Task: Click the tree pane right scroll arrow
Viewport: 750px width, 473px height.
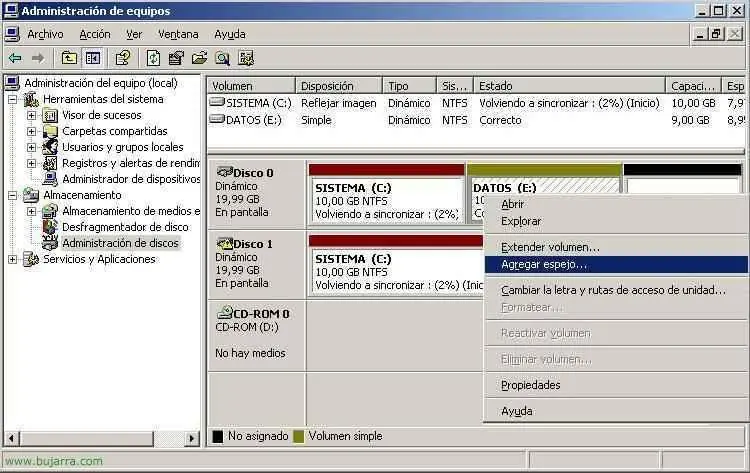Action: (192, 438)
